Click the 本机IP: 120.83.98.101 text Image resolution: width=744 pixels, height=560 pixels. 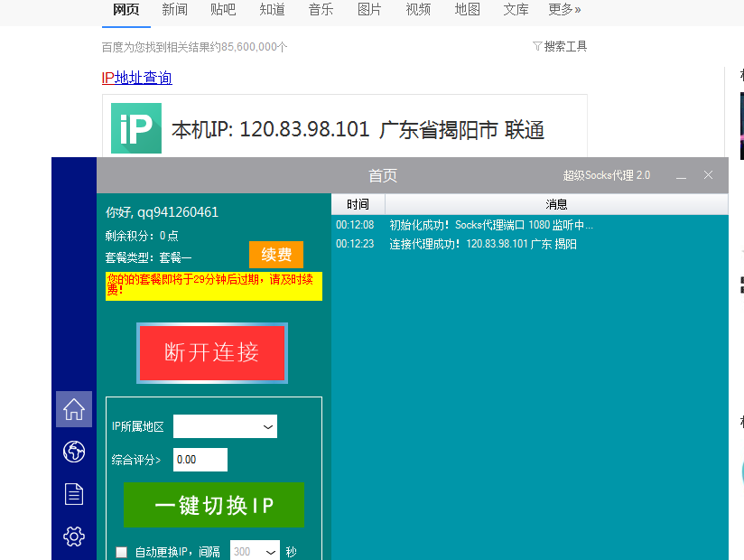[271, 129]
